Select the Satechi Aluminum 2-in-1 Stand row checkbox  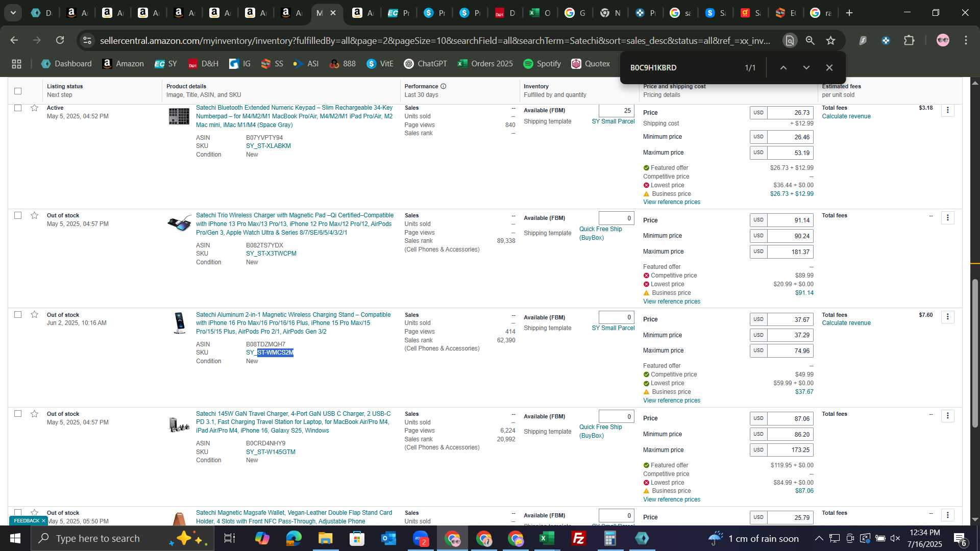[x=18, y=314]
